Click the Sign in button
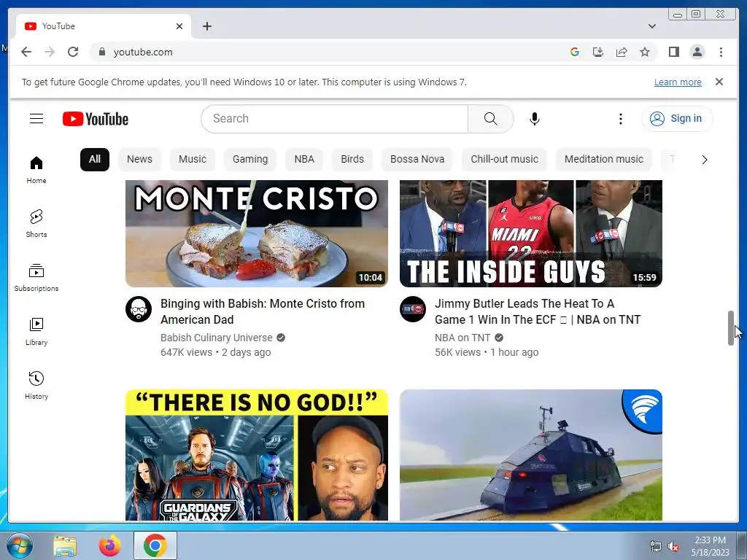 tap(677, 119)
